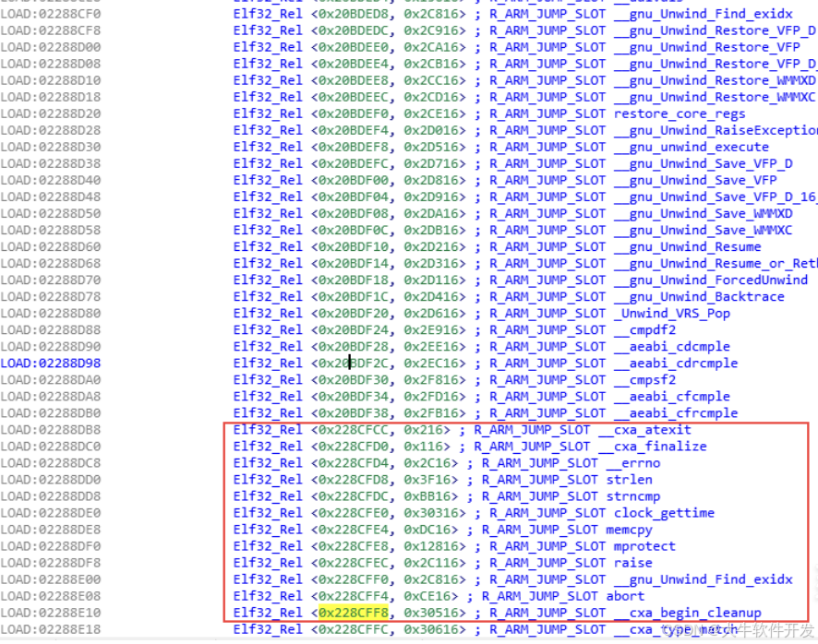This screenshot has width=818, height=644.
Task: Click symbol __gnu_Unwind_ForcedUnwind
Action: tap(711, 280)
